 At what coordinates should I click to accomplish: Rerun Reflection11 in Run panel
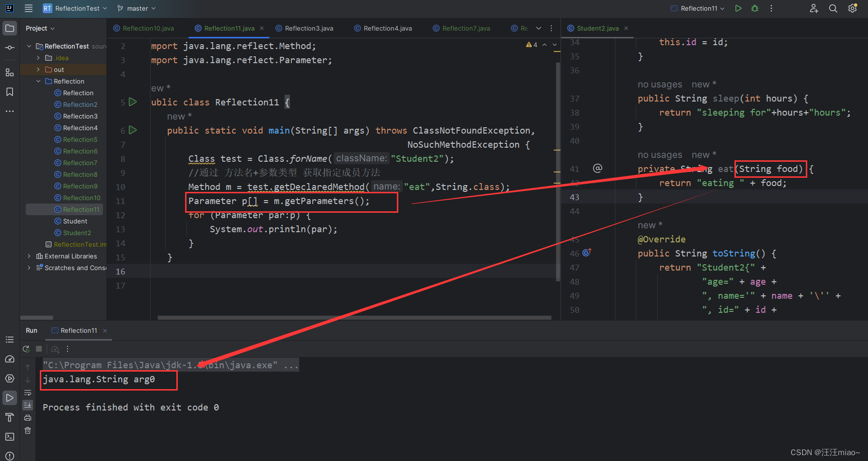tap(26, 349)
